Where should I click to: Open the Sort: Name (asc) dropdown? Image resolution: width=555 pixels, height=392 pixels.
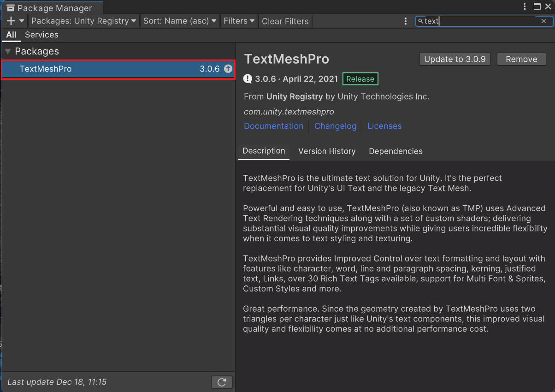point(180,21)
